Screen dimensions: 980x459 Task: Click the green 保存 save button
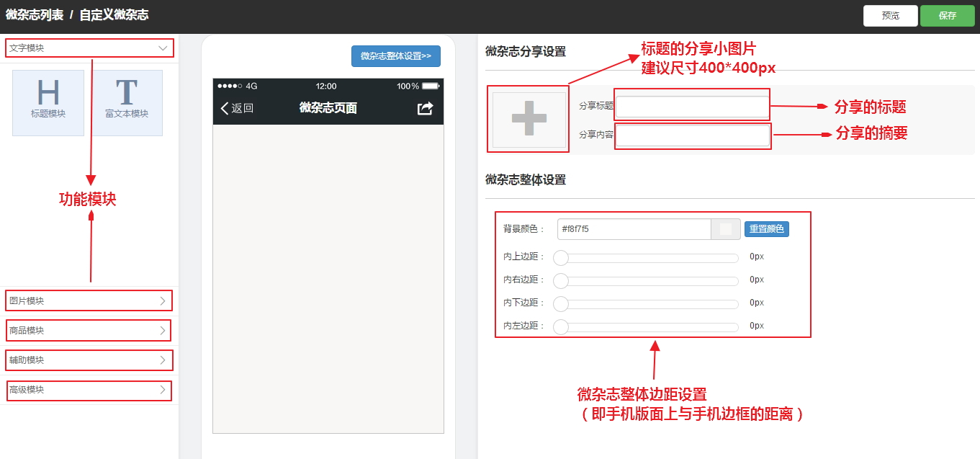tap(947, 16)
